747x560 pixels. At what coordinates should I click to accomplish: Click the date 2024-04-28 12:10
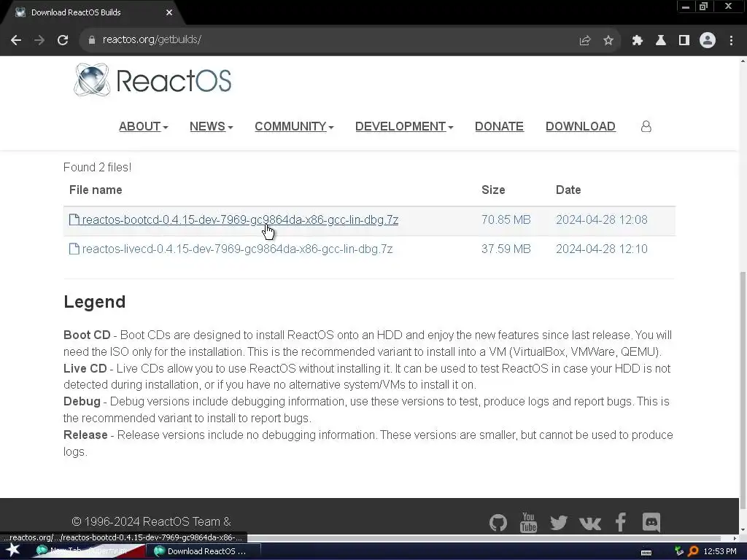coord(602,249)
